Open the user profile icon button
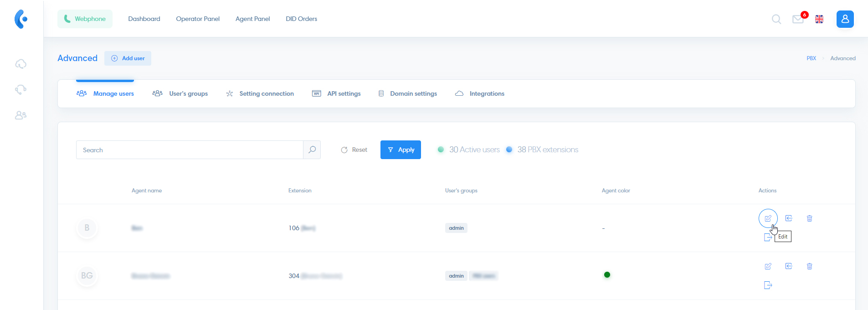Image resolution: width=868 pixels, height=310 pixels. 845,19
